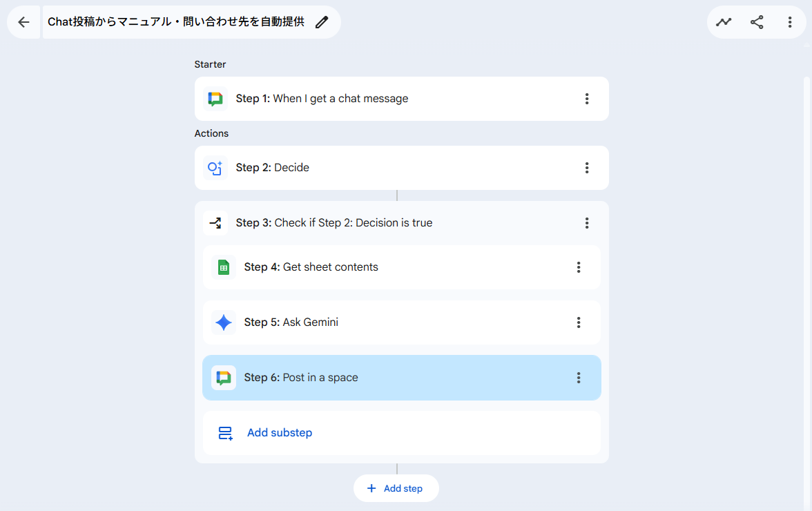Click the share icon
812x511 pixels.
tap(757, 22)
